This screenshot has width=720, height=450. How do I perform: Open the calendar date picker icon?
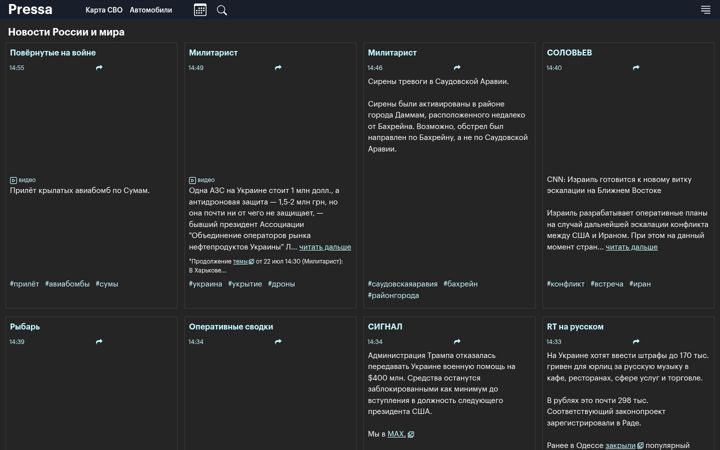click(x=200, y=10)
